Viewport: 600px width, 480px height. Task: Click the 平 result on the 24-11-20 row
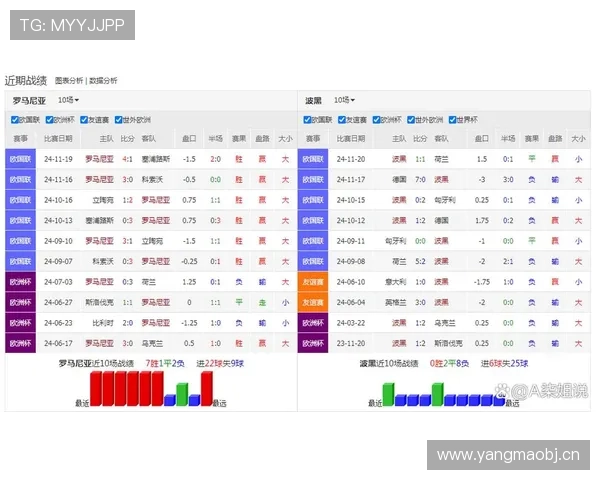click(532, 159)
